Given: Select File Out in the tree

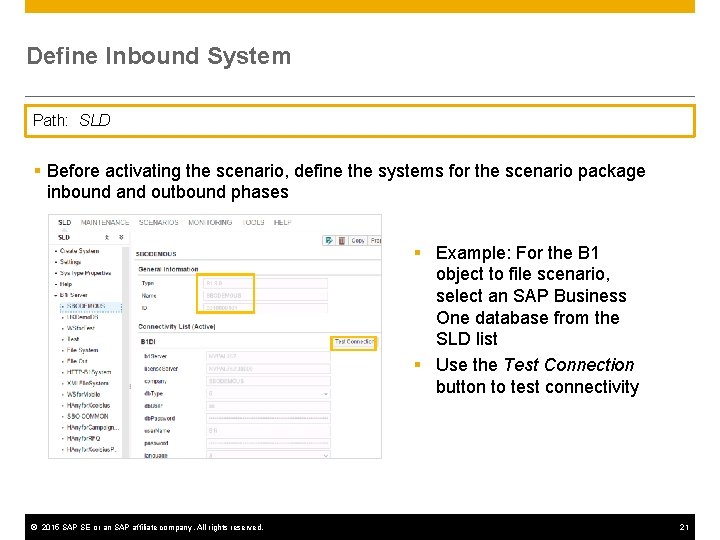Looking at the screenshot, I should [x=77, y=361].
